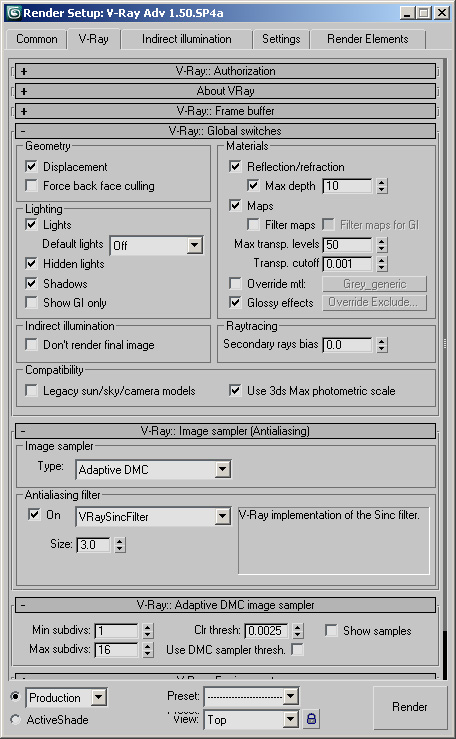Viewport: 456px width, 739px height.
Task: Enable Force back face culling
Action: [x=32, y=185]
